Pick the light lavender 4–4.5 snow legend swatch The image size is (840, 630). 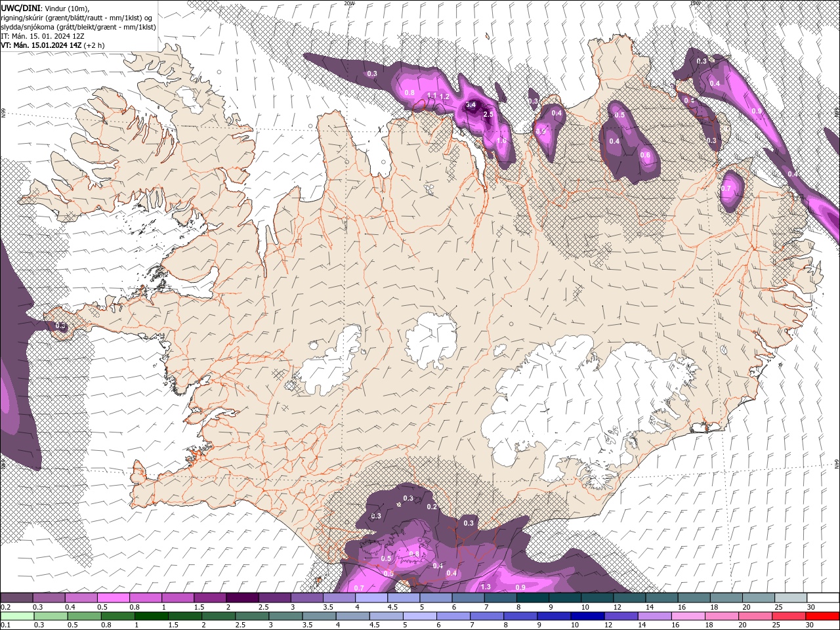[x=371, y=598]
